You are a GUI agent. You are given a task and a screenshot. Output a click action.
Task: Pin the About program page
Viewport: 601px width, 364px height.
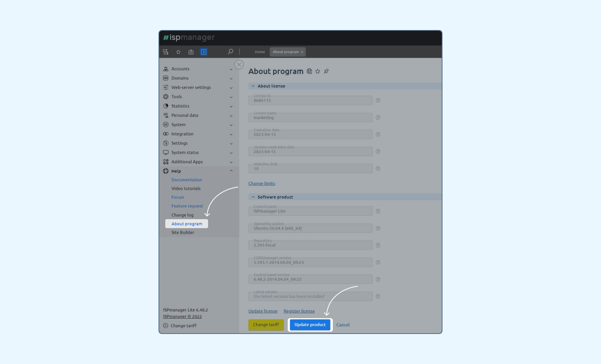tap(326, 71)
